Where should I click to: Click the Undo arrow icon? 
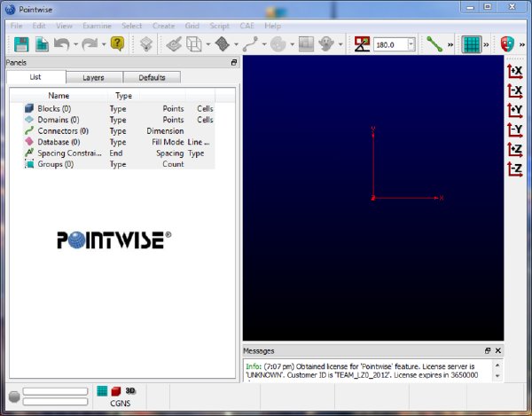tap(62, 44)
